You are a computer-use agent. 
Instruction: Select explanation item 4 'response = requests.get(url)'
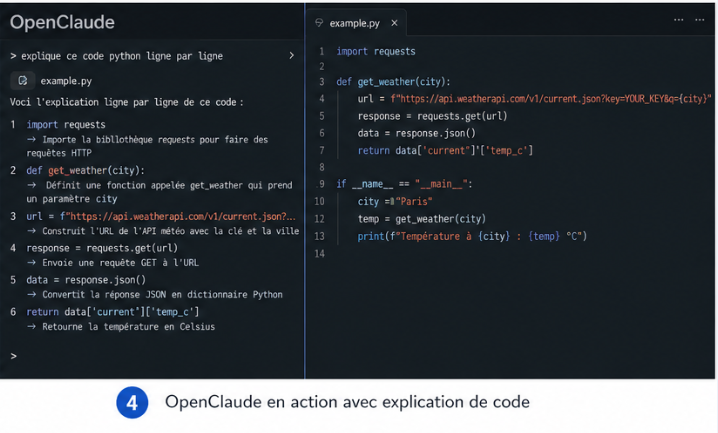[x=102, y=248]
